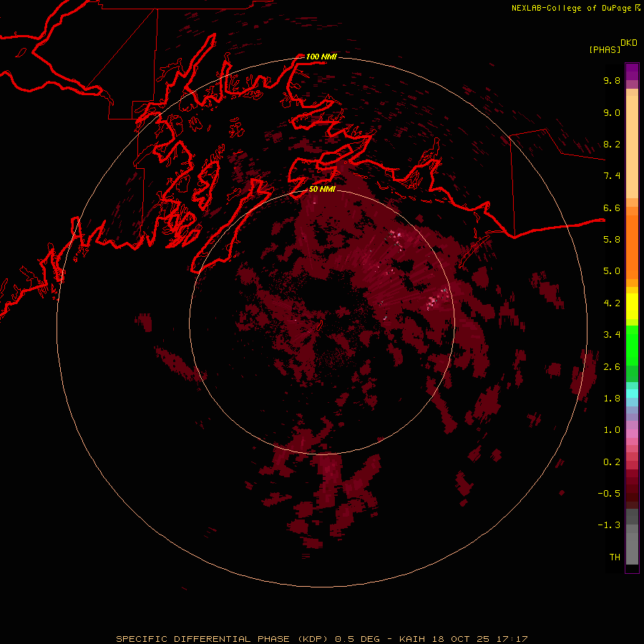Image resolution: width=644 pixels, height=644 pixels.
Task: Click the 100 NMI range ring label
Action: (x=321, y=57)
